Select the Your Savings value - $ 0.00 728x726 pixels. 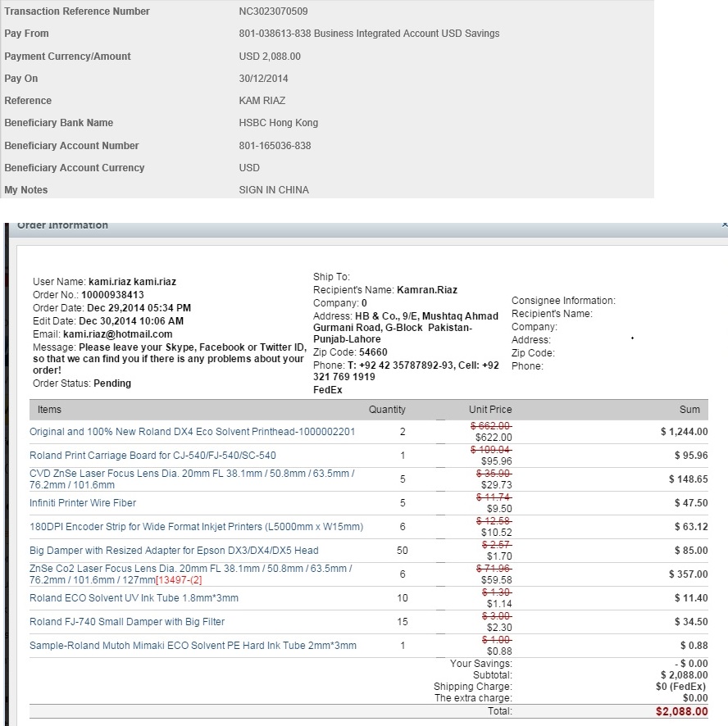691,664
